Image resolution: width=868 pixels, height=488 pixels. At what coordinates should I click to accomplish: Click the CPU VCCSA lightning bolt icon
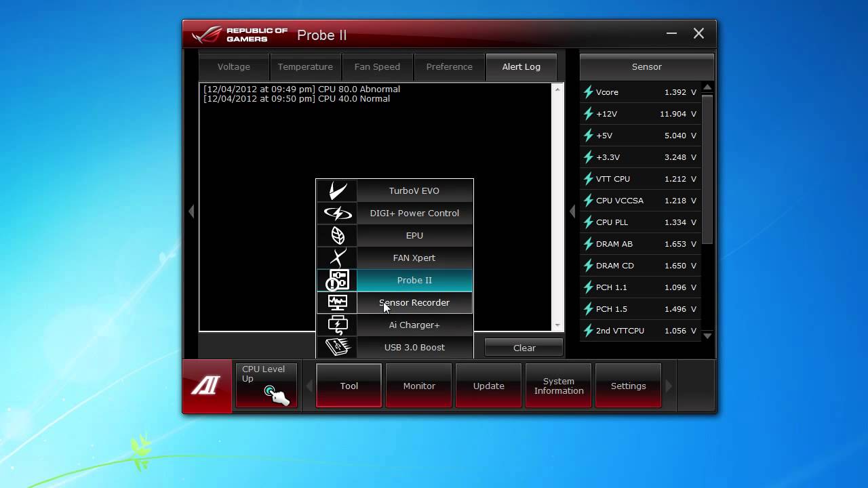tap(588, 201)
